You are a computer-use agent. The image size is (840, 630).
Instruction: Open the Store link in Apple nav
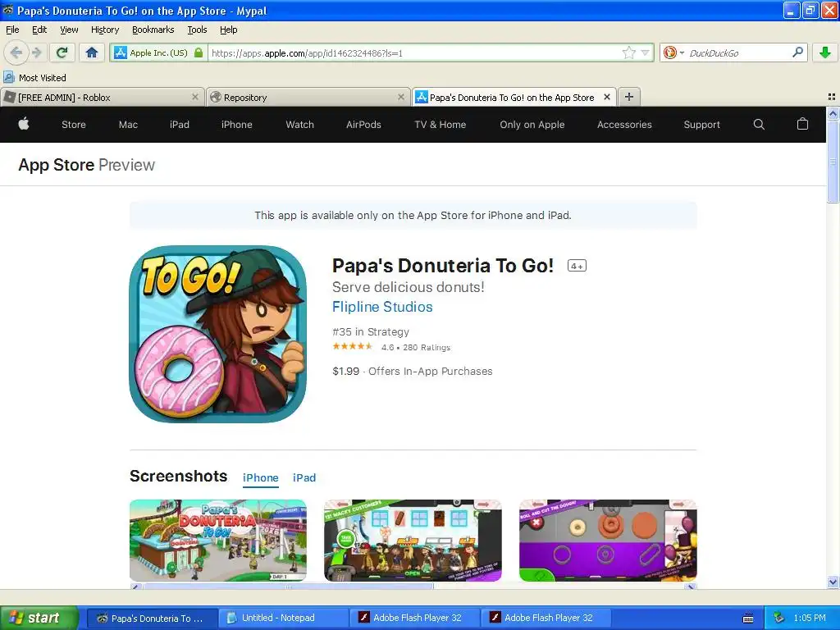click(73, 125)
